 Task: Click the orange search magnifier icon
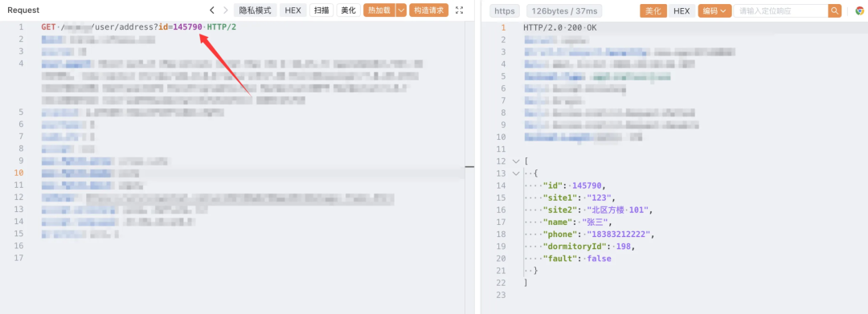click(834, 11)
